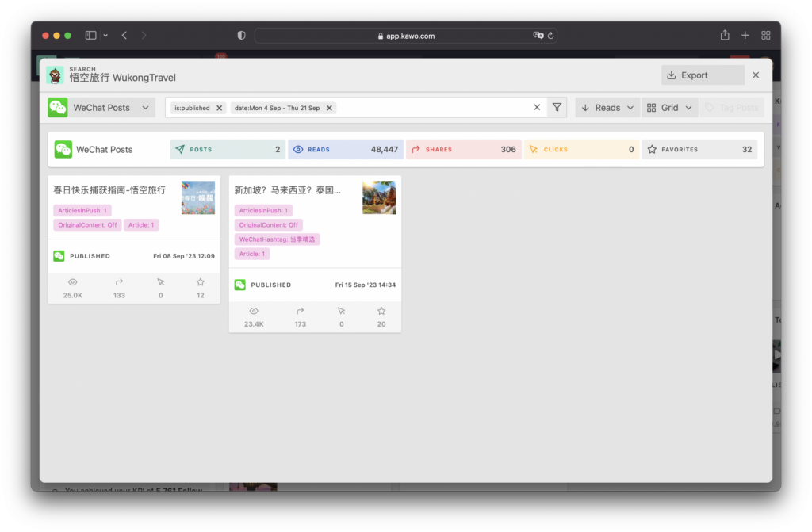This screenshot has height=532, width=812.
Task: Click the shares arrow icon showing 133
Action: point(119,282)
